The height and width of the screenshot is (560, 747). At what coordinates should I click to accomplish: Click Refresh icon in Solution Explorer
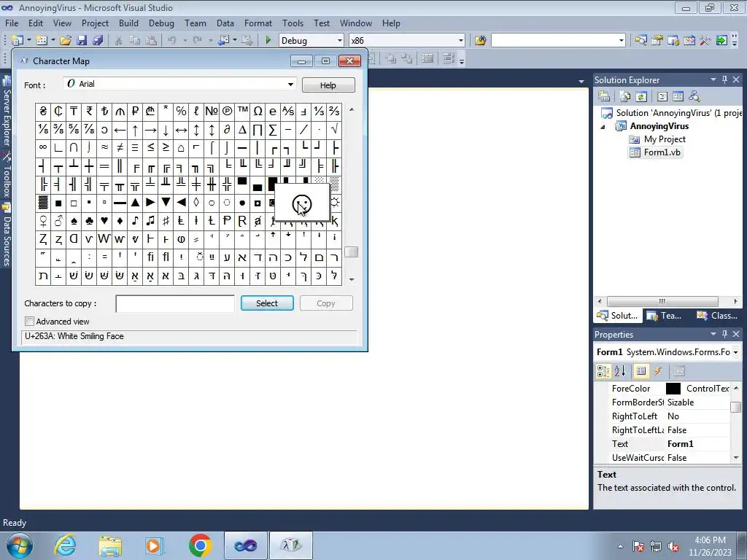tap(641, 97)
